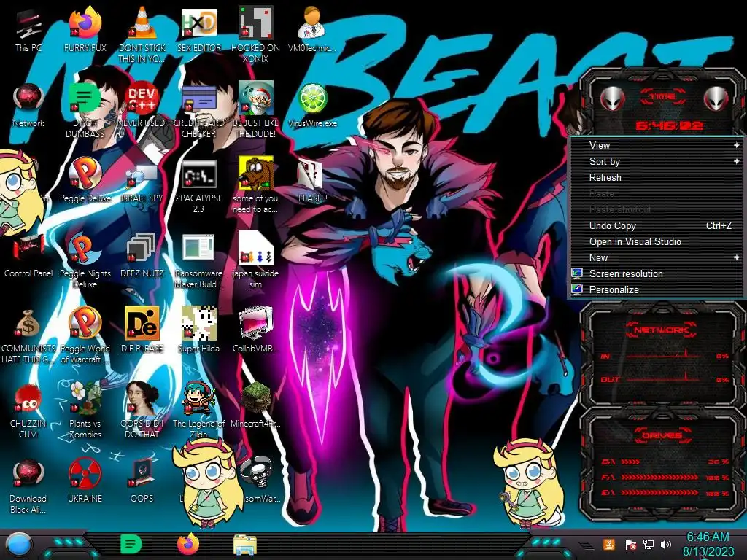This screenshot has width=747, height=560.
Task: Select the UKRAINE radiation symbol icon
Action: (85, 474)
